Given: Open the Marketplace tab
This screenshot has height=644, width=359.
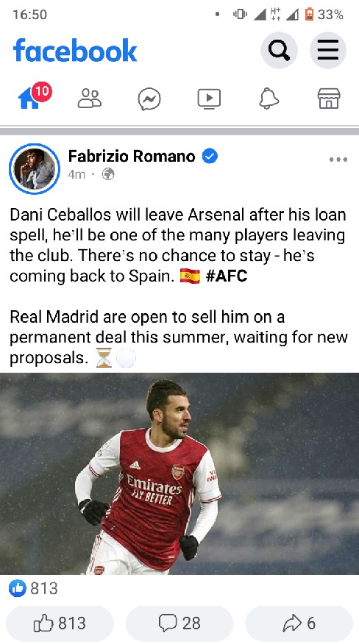Looking at the screenshot, I should [329, 99].
